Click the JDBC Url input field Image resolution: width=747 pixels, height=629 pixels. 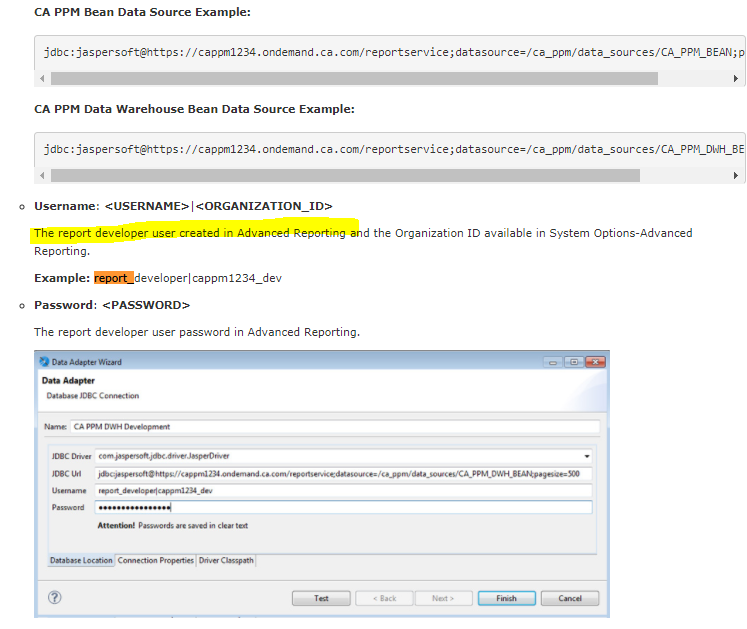click(x=343, y=474)
